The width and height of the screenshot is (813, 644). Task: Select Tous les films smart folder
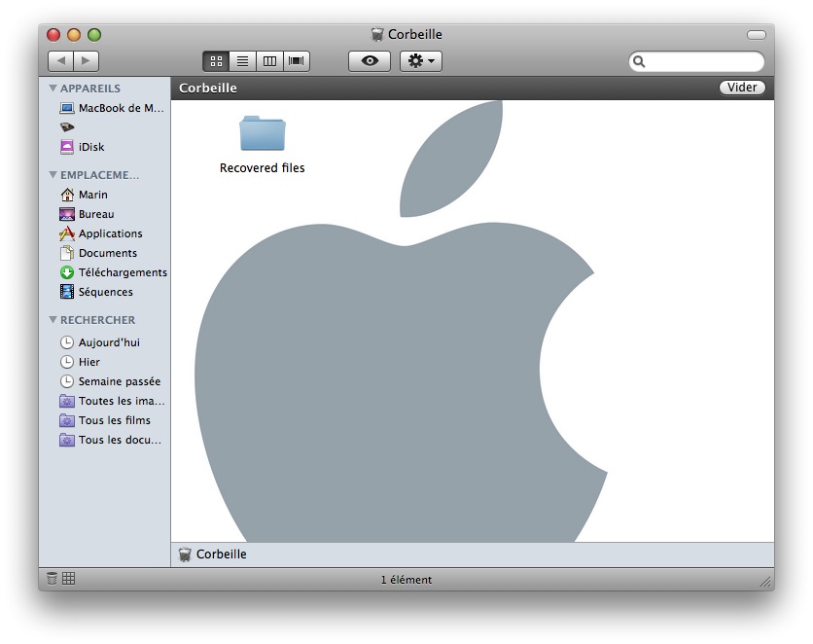105,420
